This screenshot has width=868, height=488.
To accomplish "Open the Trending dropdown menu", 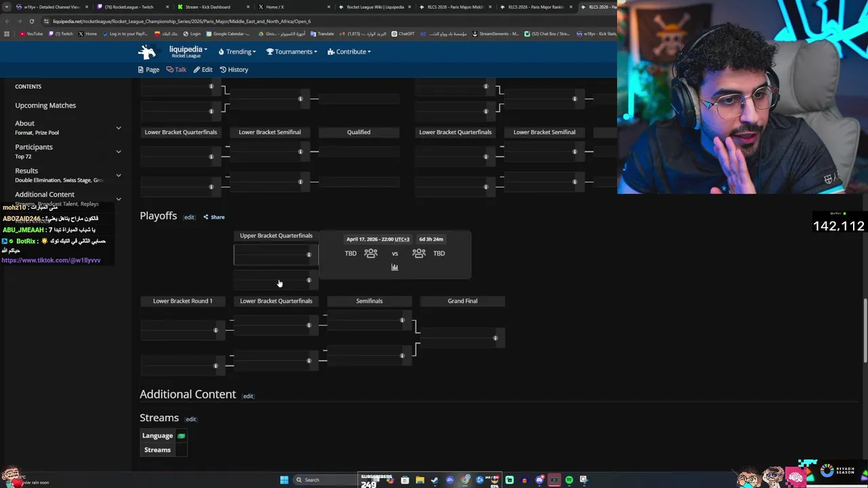I will (237, 52).
